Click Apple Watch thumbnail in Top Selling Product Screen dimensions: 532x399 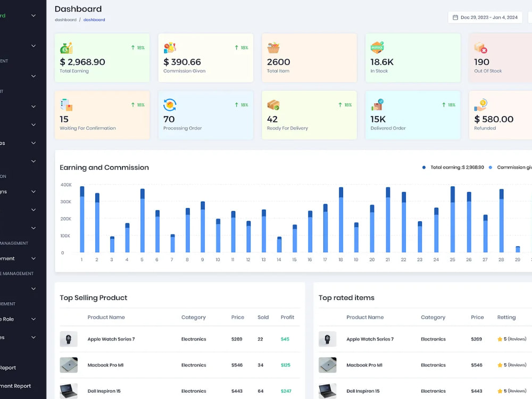coord(69,339)
